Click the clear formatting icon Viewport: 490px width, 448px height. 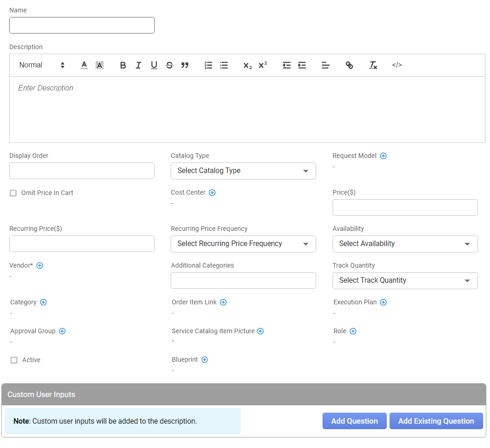[x=373, y=65]
